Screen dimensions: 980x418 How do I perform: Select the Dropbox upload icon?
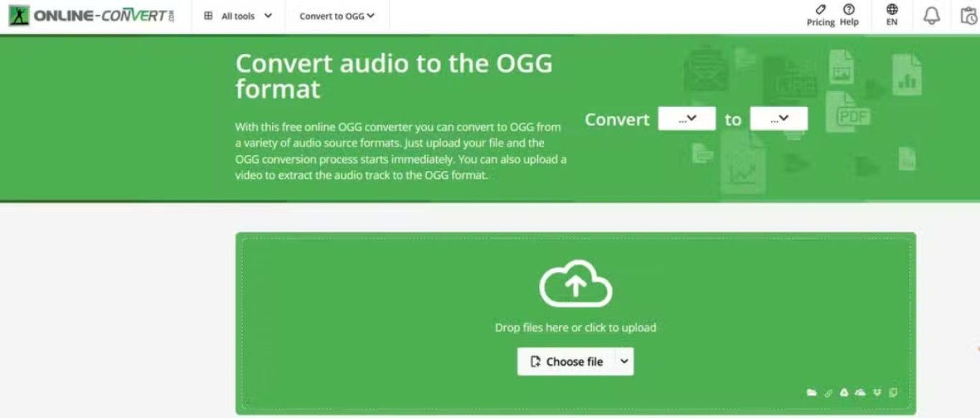pos(877,393)
